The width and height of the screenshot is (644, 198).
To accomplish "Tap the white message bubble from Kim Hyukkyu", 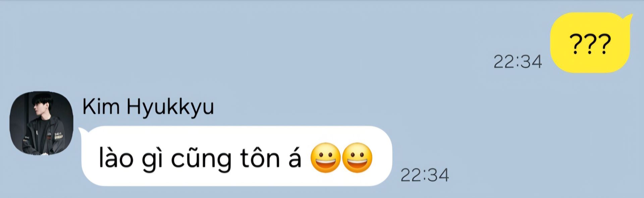I will point(236,156).
